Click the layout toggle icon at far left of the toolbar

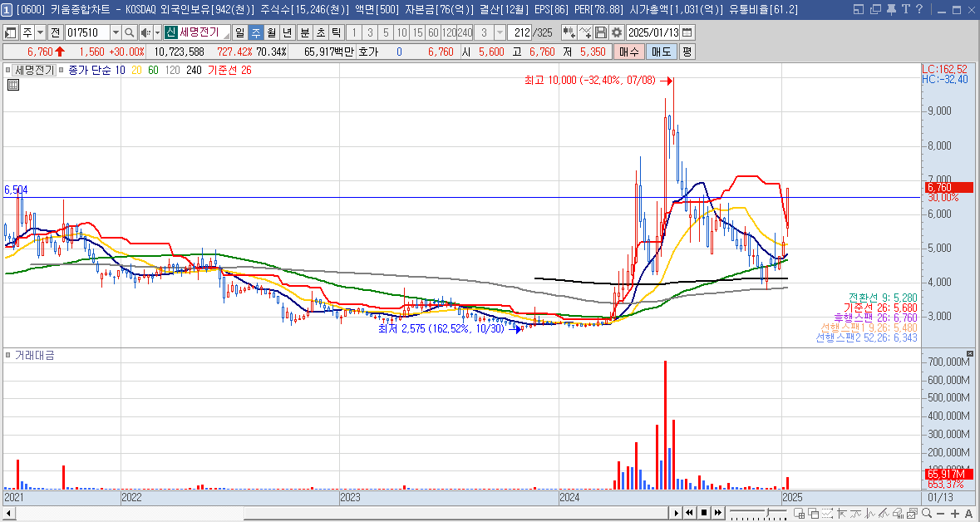[11, 32]
